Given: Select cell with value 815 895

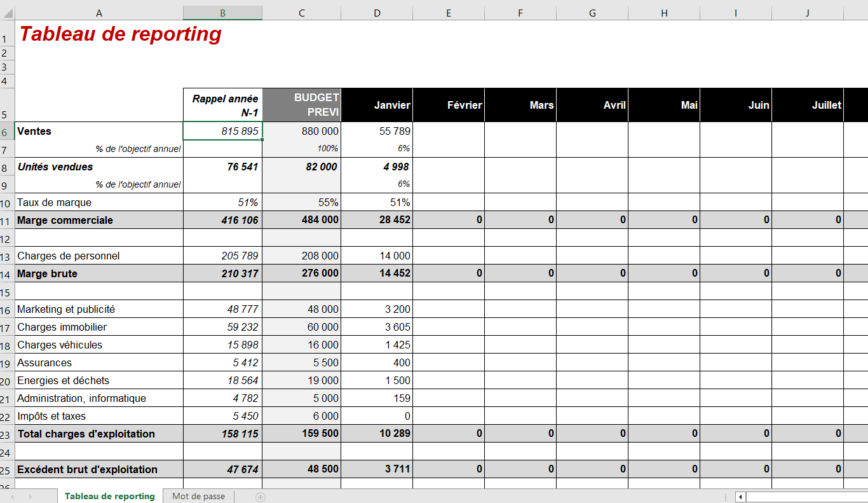Looking at the screenshot, I should tap(223, 131).
